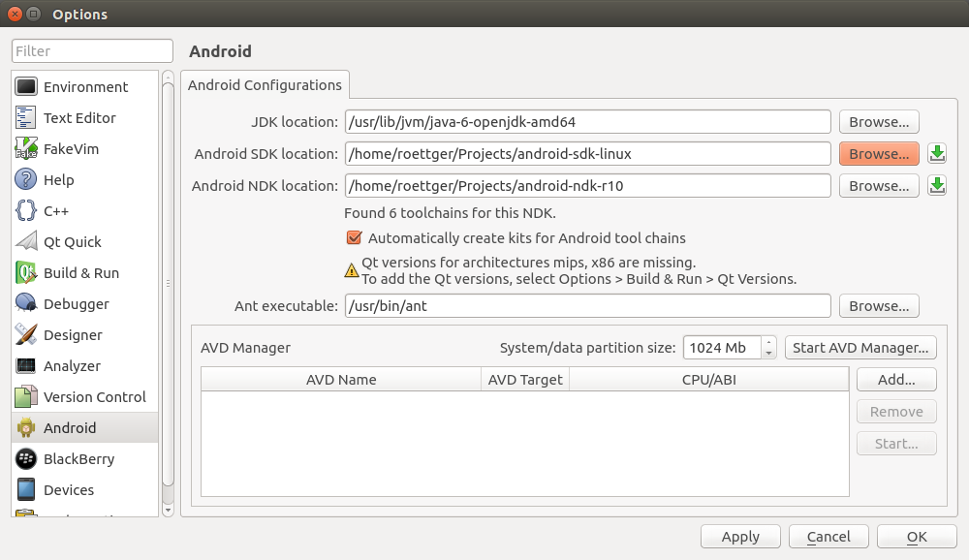Browse for the Android NDK location
The image size is (969, 560).
point(879,186)
